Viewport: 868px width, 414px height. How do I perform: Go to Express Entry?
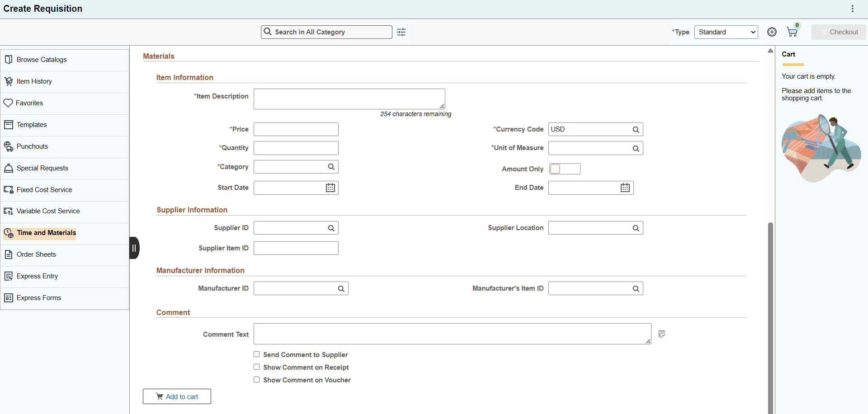[x=65, y=277]
